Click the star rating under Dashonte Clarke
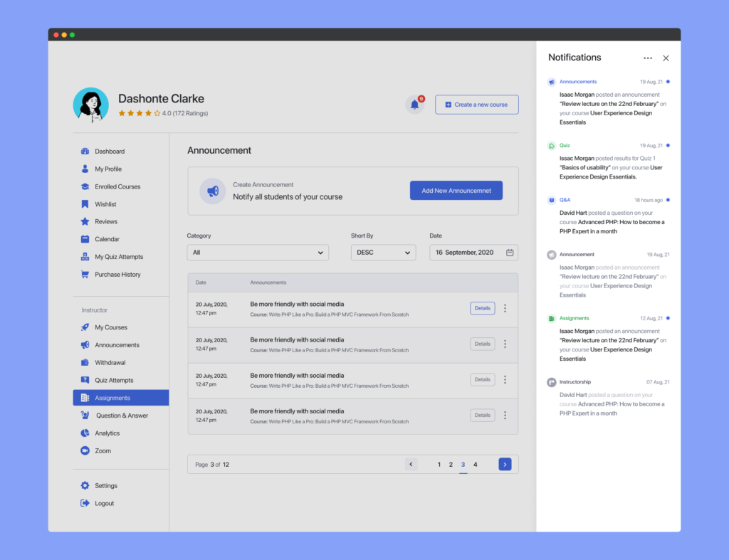Screen dimensions: 729x560 (x=139, y=113)
